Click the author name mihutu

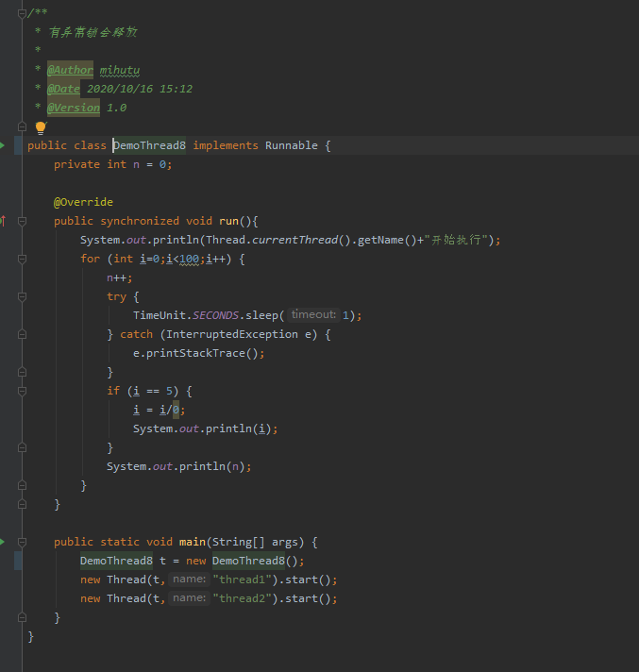click(x=120, y=70)
